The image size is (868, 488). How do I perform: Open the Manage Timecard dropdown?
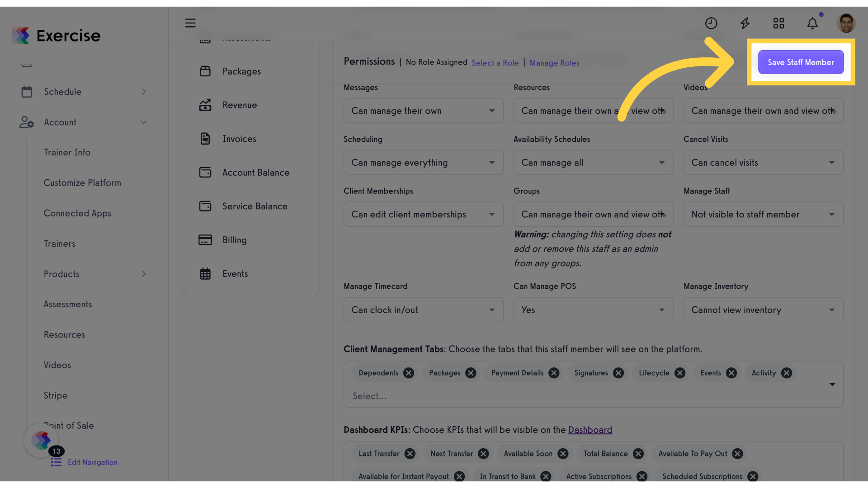click(x=424, y=310)
